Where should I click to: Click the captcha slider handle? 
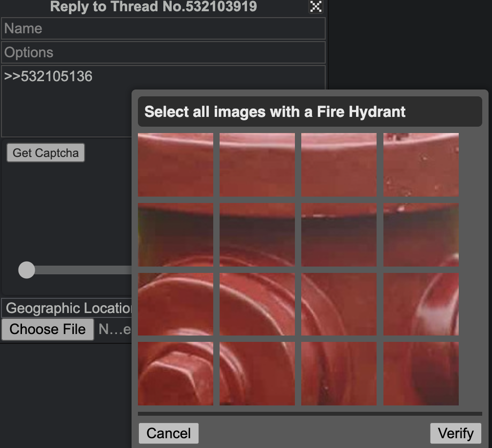26,270
